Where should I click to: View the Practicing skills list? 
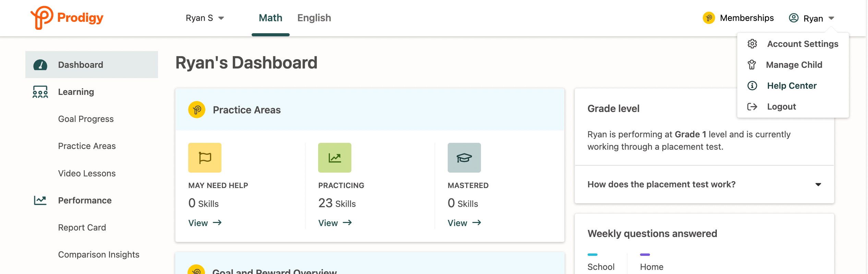tap(335, 223)
